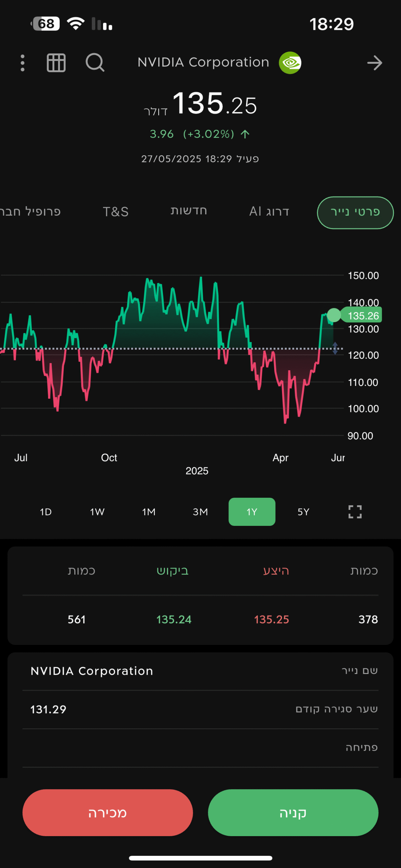
Task: Tap the Apr label on chart axis
Action: pos(281,458)
